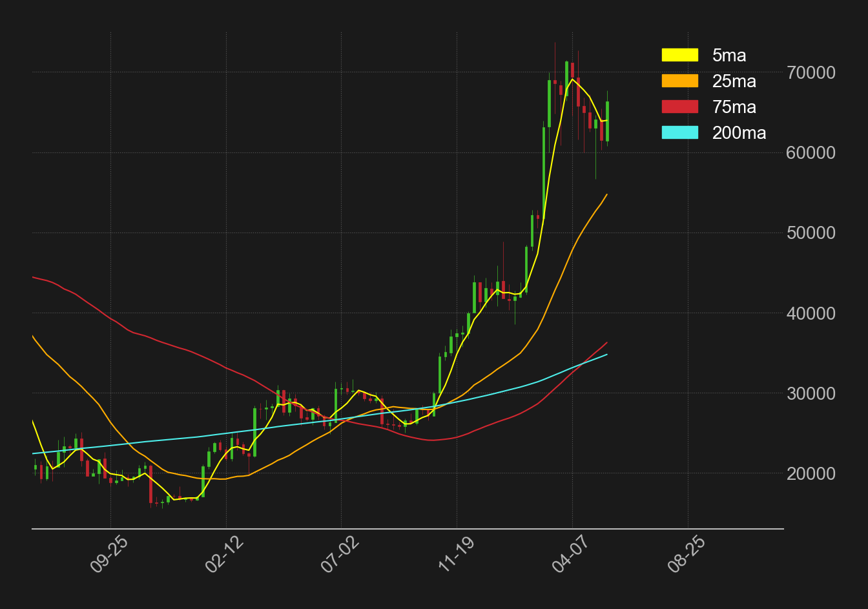Image resolution: width=868 pixels, height=609 pixels.
Task: Click the 11-19 date axis label
Action: pos(455,554)
